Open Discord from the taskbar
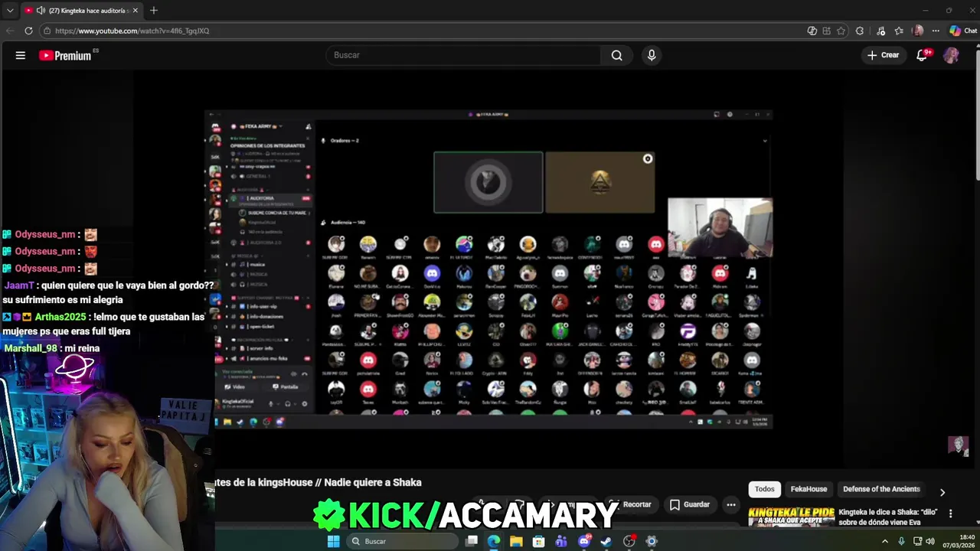980x551 pixels. 584,541
